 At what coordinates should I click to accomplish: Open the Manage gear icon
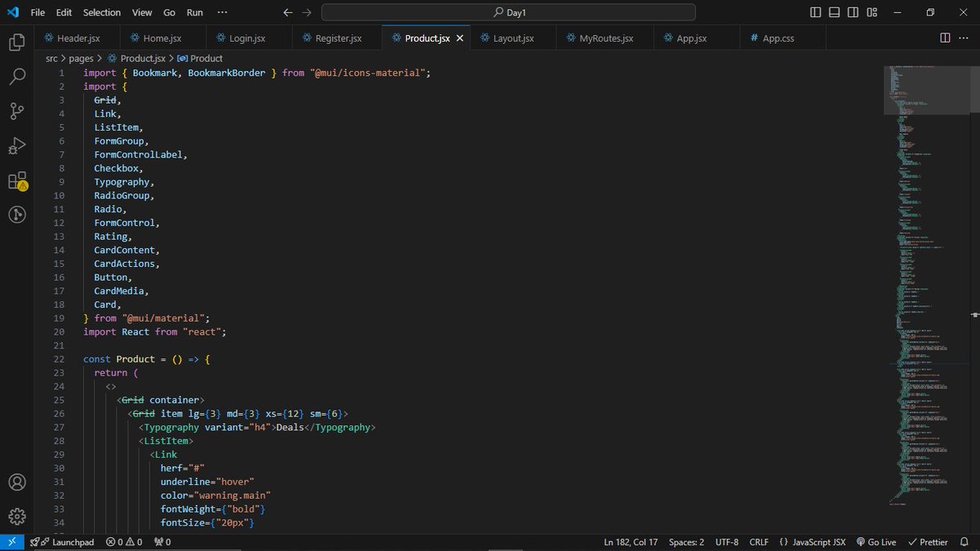point(17,516)
